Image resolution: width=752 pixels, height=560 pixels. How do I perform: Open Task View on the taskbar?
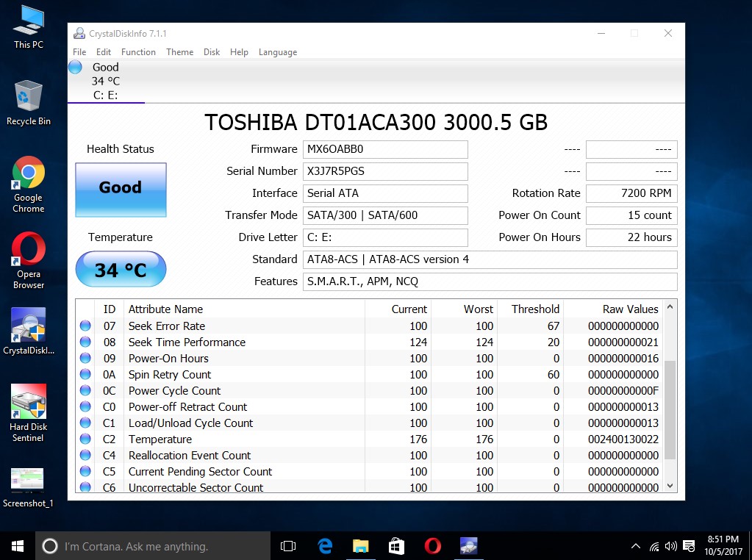click(288, 546)
